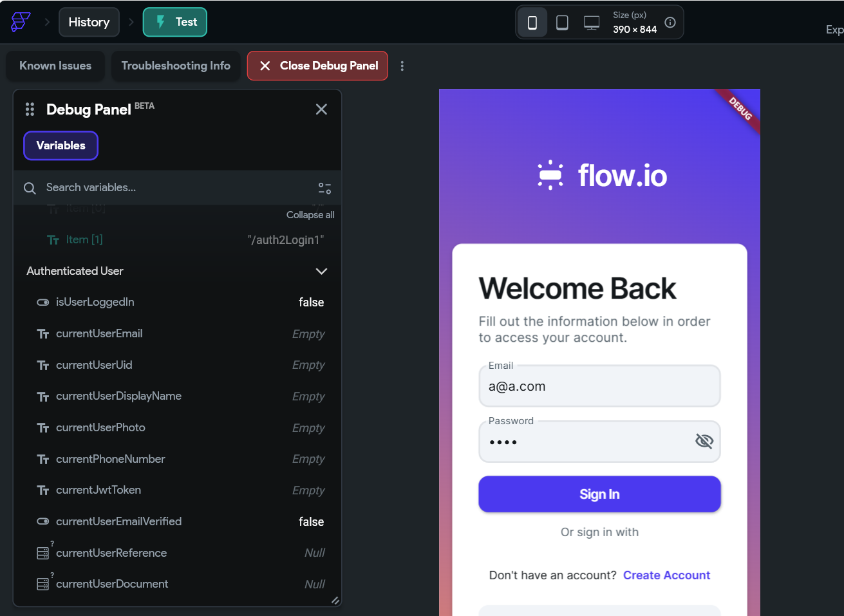
Task: Click Collapse all variables
Action: 310,215
